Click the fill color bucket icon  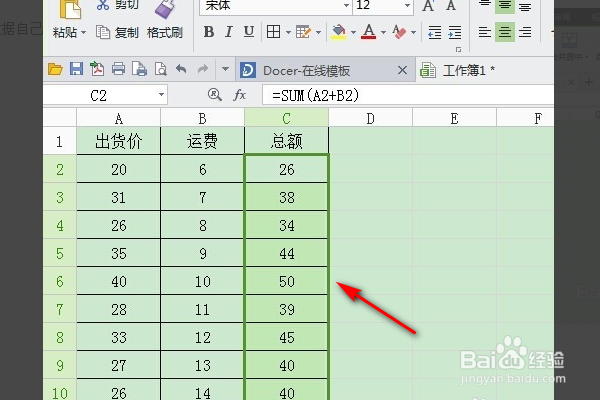[339, 32]
